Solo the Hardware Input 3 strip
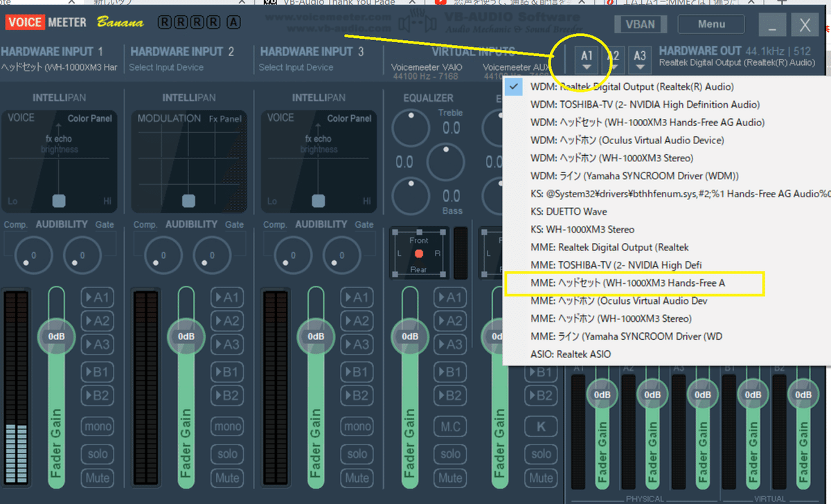This screenshot has width=831, height=504. 356,454
